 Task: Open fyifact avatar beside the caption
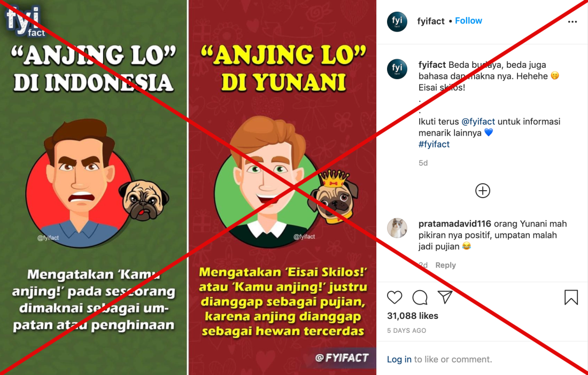pyautogui.click(x=397, y=69)
